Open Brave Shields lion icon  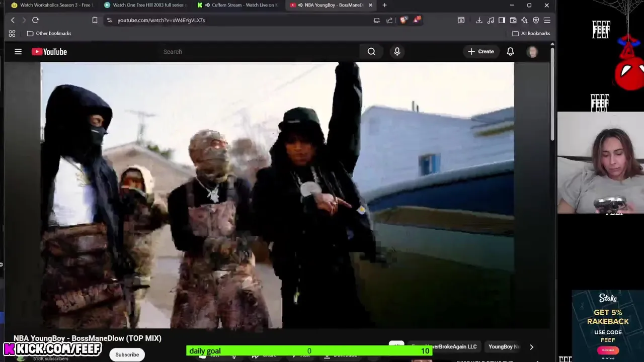click(404, 20)
